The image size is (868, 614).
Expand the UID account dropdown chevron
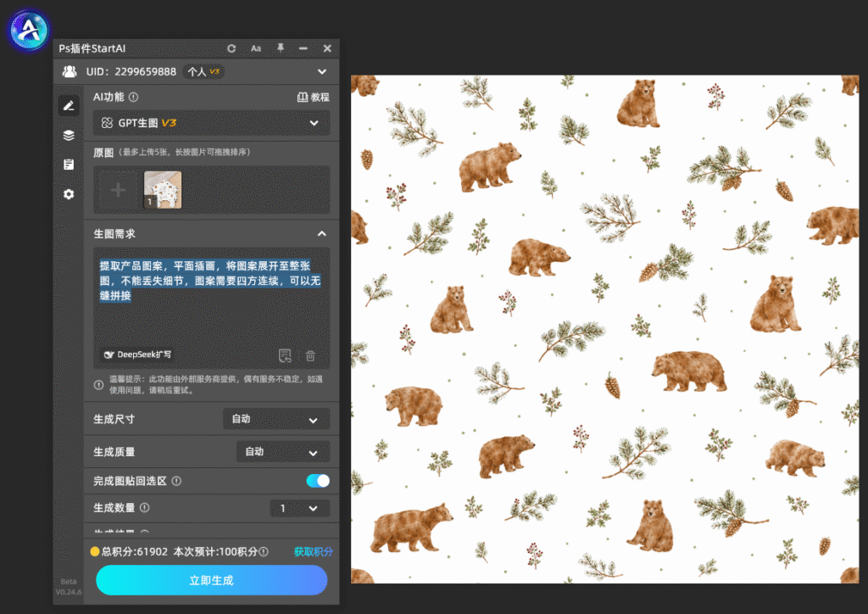[x=322, y=72]
